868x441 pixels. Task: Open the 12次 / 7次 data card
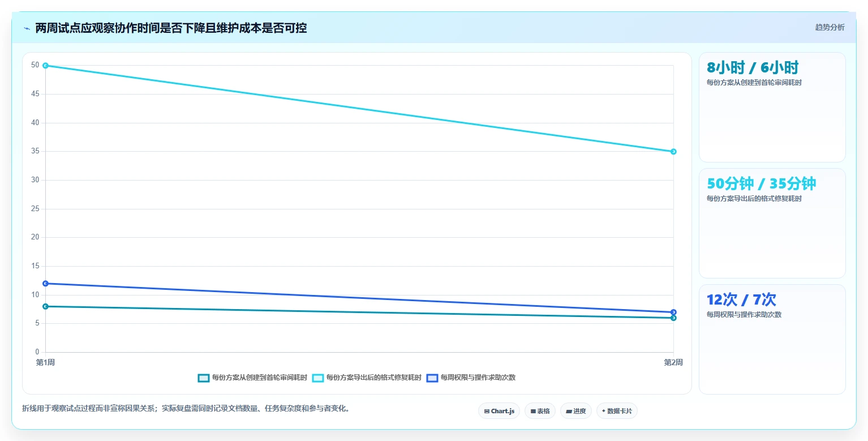(x=772, y=339)
